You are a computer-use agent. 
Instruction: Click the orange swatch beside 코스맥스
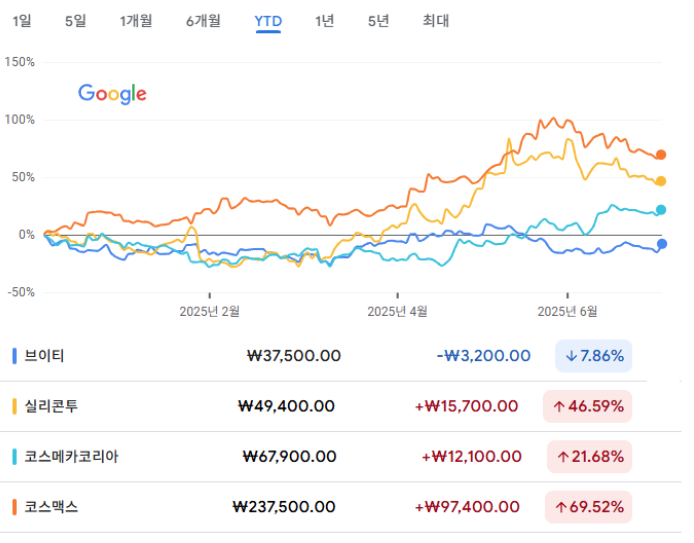click(x=15, y=508)
